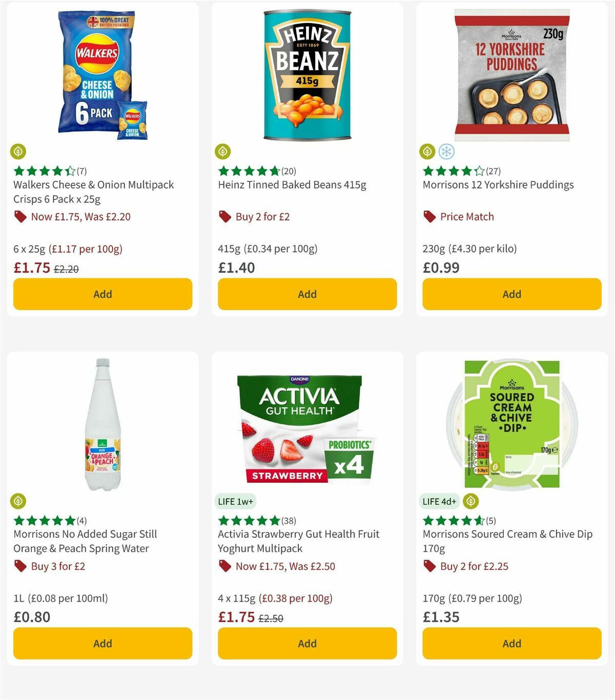
Task: Click the frozen snowflake icon on Yorkshire Puddings
Action: [446, 152]
